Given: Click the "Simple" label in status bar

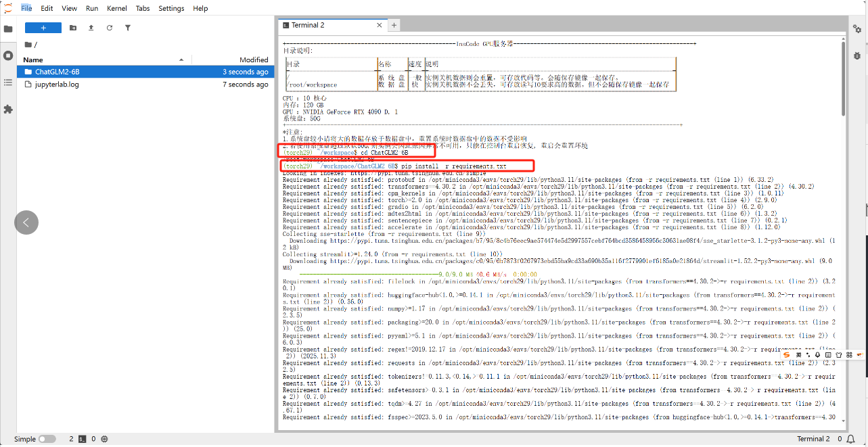Looking at the screenshot, I should pyautogui.click(x=24, y=439).
